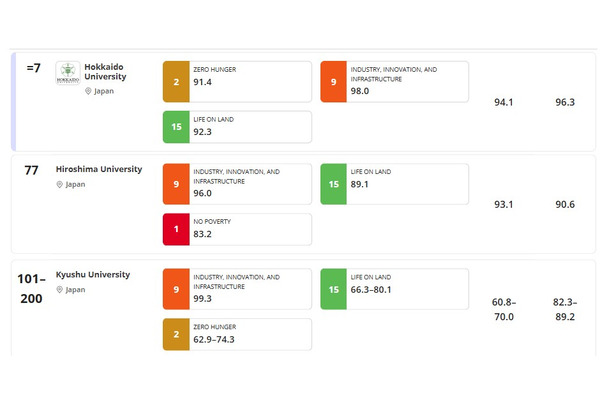Click Kyushu's Japan location pin icon
The width and height of the screenshot is (600, 400).
point(59,290)
